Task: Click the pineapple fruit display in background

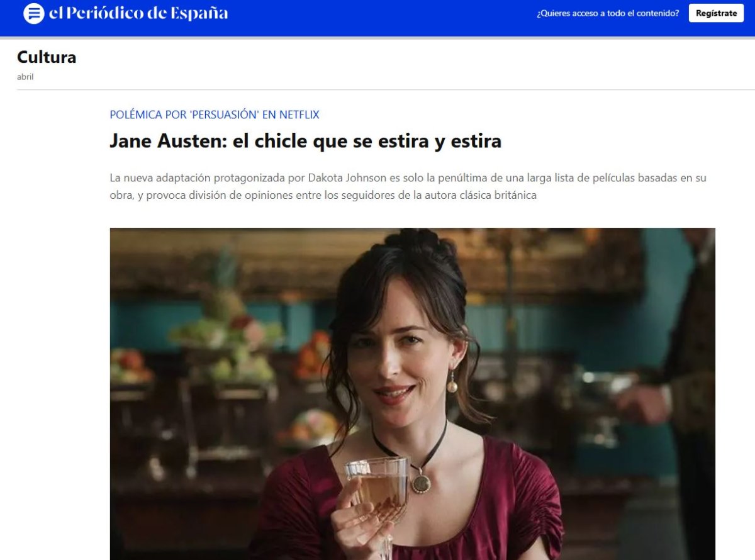Action: click(221, 289)
